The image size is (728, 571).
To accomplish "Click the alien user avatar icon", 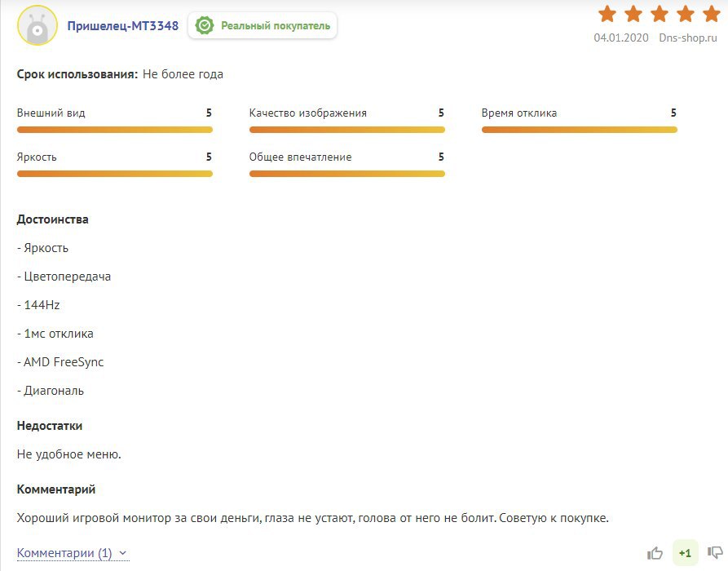I will point(38,25).
